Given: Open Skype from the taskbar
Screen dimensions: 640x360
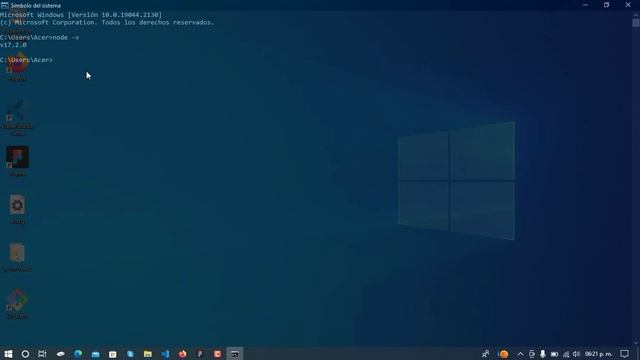Looking at the screenshot, I should (x=130, y=354).
